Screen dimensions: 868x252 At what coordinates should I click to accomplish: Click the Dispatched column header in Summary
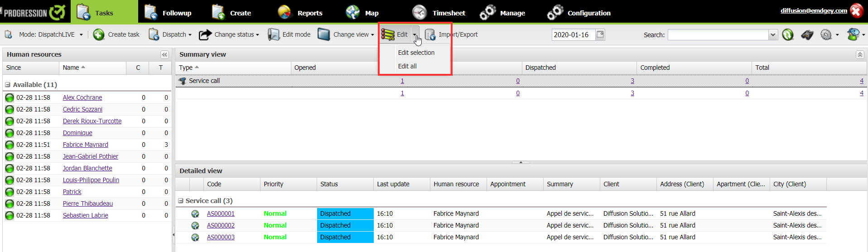click(x=579, y=68)
